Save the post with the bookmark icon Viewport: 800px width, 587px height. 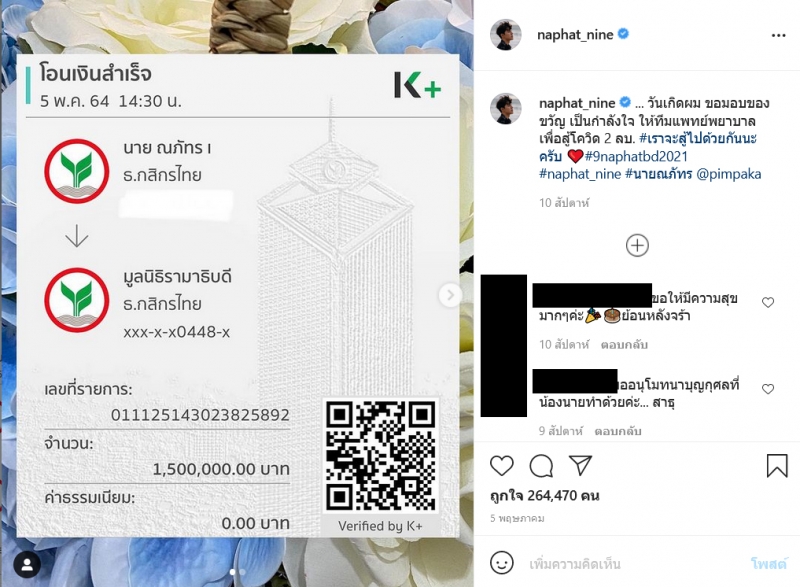coord(777,465)
